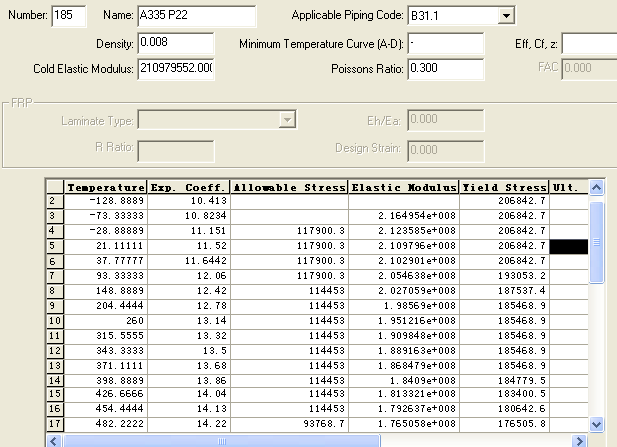The image size is (617, 447).
Task: Click the horizontal scrollbar thumb
Action: tap(222, 441)
